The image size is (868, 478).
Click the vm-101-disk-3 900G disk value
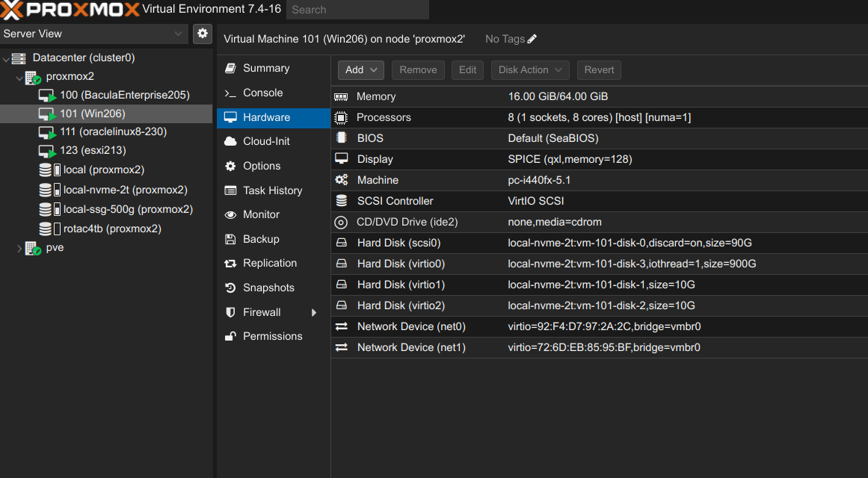click(x=632, y=264)
